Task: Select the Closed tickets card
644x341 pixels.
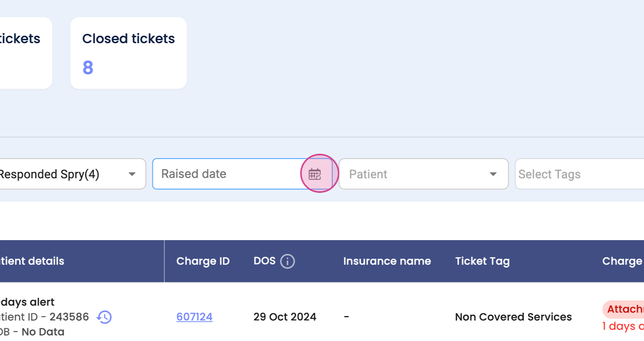Action: click(x=128, y=53)
